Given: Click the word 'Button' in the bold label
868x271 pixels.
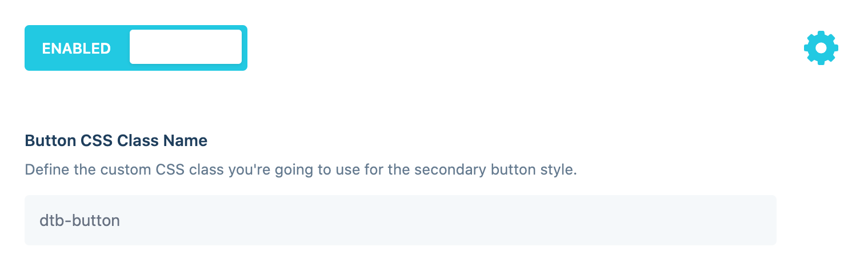Looking at the screenshot, I should [47, 140].
